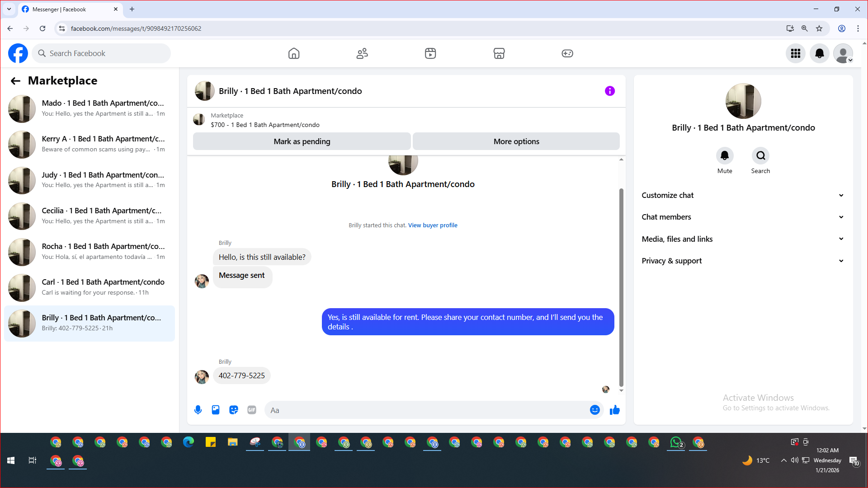Open Sticky Notes from the taskbar
The image size is (868, 488).
(x=211, y=442)
